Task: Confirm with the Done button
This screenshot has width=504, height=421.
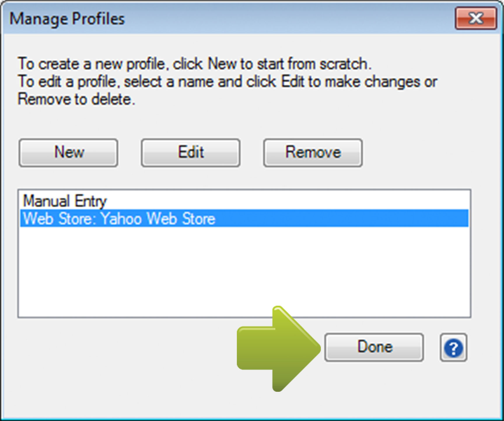Action: [x=374, y=347]
